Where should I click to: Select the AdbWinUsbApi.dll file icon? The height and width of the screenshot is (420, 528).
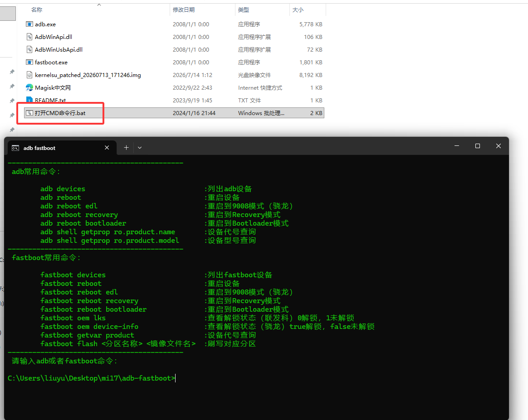(29, 49)
